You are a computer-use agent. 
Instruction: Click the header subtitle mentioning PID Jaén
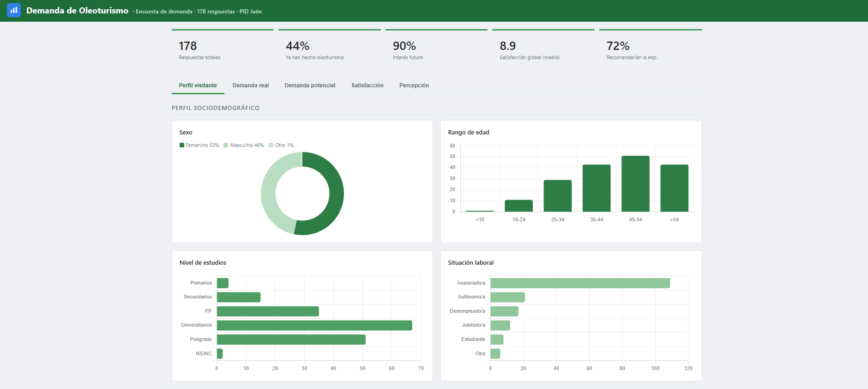point(197,12)
